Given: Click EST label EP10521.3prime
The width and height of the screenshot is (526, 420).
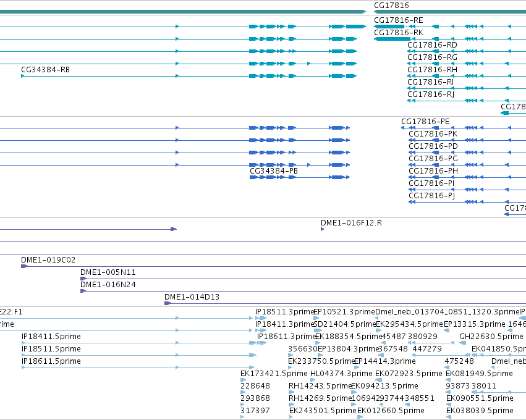Looking at the screenshot, I should (x=344, y=313).
